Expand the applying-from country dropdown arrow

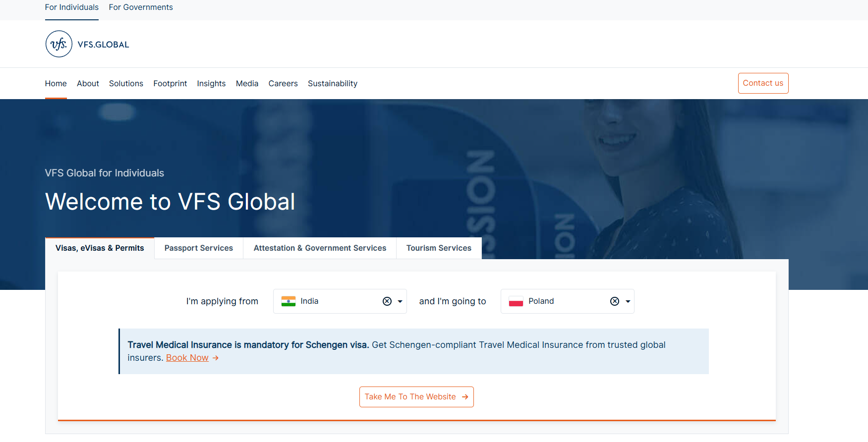(x=400, y=301)
